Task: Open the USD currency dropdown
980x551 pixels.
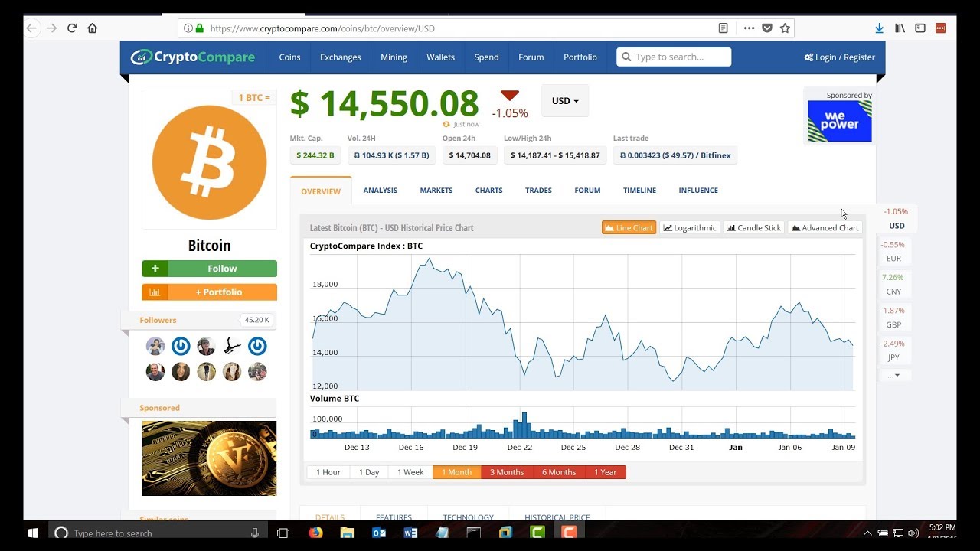Action: pyautogui.click(x=565, y=101)
